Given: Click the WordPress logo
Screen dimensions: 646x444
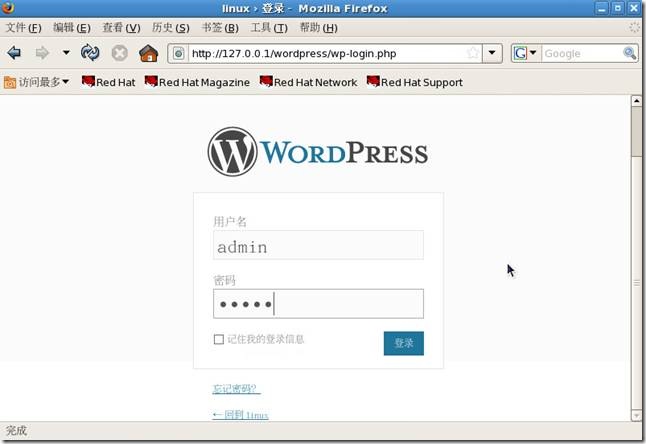Looking at the screenshot, I should pyautogui.click(x=318, y=152).
